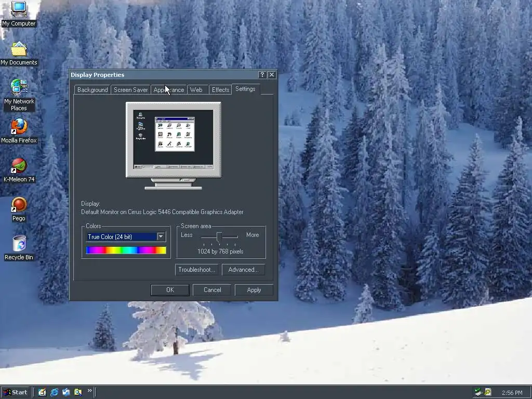Screen dimensions: 532x399
Task: Click the dialog's question mark help button
Action: 262,75
